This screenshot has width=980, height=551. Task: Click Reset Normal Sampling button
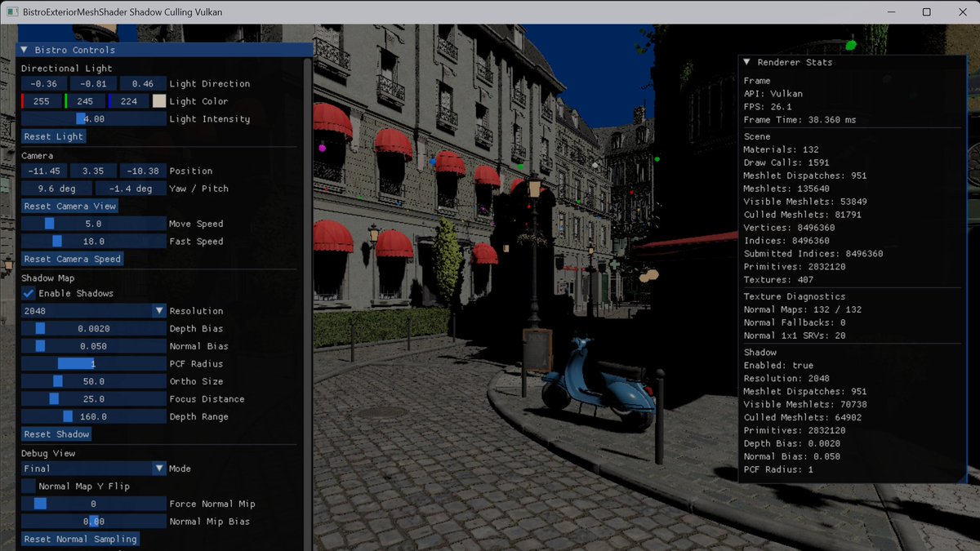click(81, 539)
